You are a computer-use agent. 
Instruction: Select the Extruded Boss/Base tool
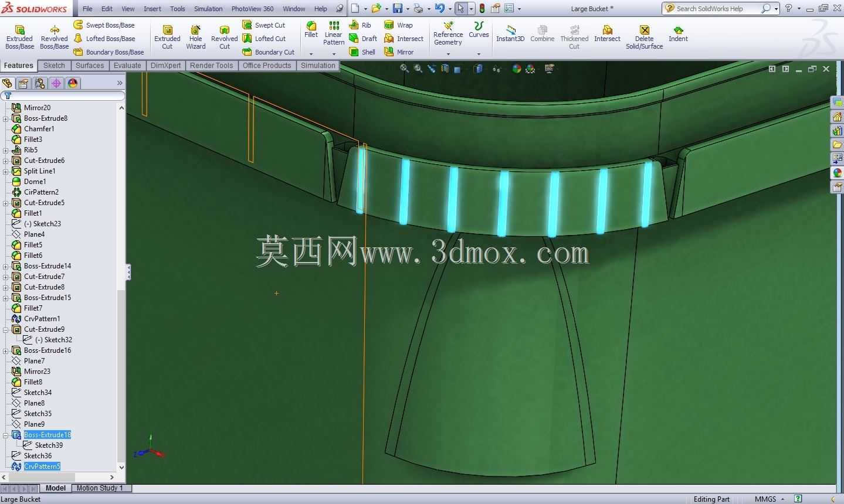19,37
